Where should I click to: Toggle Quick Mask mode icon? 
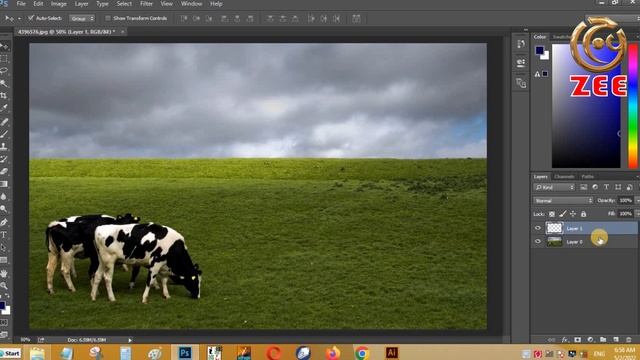(4, 322)
